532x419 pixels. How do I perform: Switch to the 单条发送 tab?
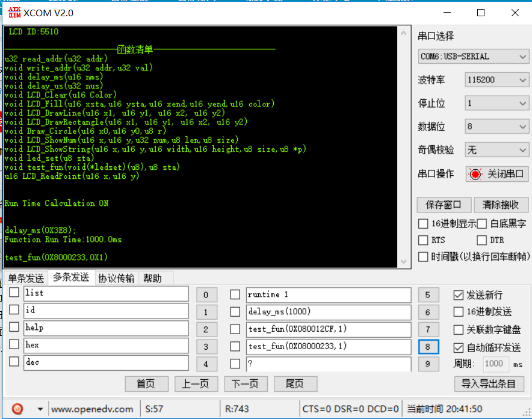(26, 278)
